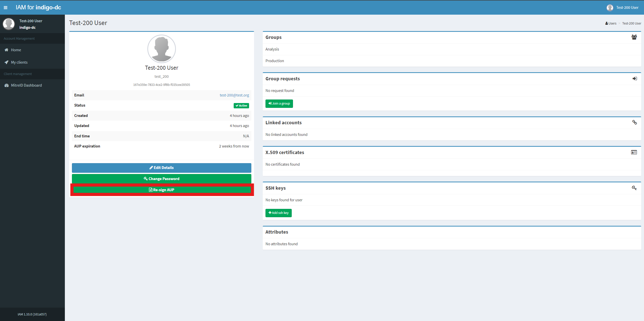Open the Test-200 User dropdown in top bar
Image resolution: width=644 pixels, height=321 pixels.
point(623,8)
